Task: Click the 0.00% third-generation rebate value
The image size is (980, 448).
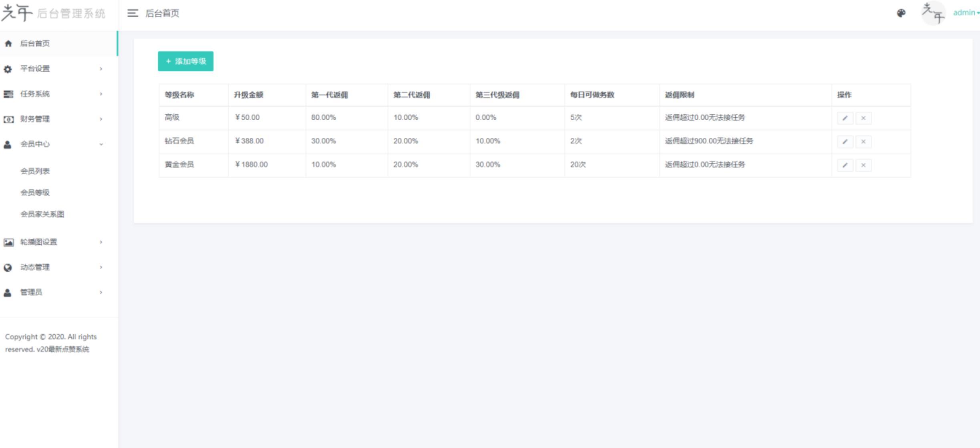Action: pyautogui.click(x=486, y=117)
